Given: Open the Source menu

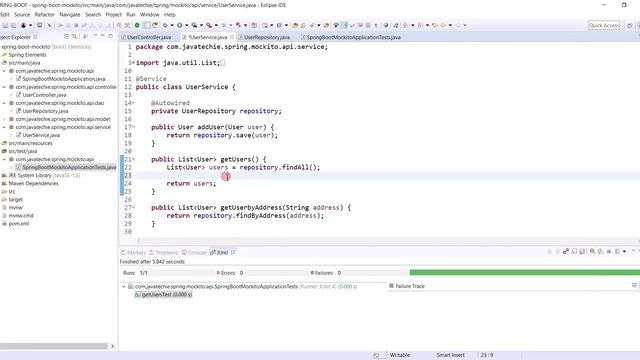Looking at the screenshot, I should click(22, 14).
